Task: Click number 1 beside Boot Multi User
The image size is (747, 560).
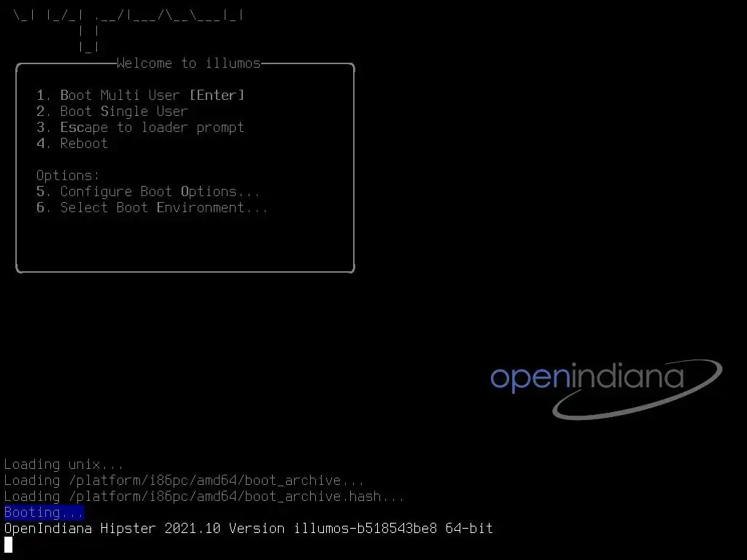Action: pyautogui.click(x=42, y=96)
